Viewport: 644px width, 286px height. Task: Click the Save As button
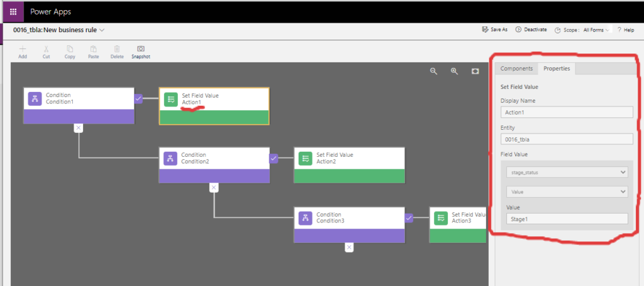[494, 30]
